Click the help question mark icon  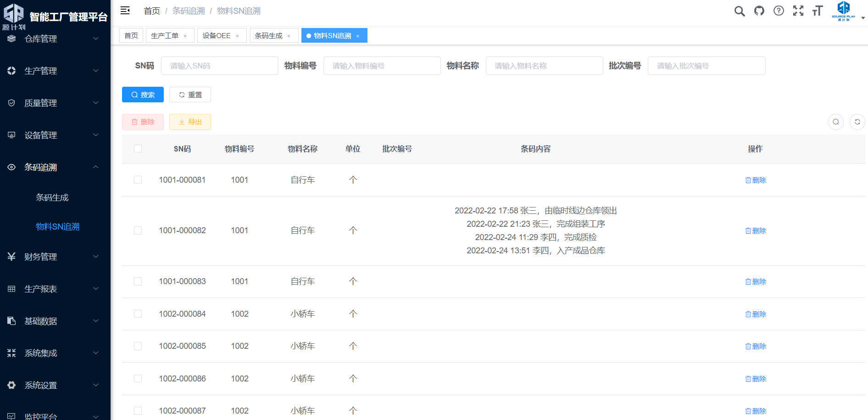click(x=779, y=11)
